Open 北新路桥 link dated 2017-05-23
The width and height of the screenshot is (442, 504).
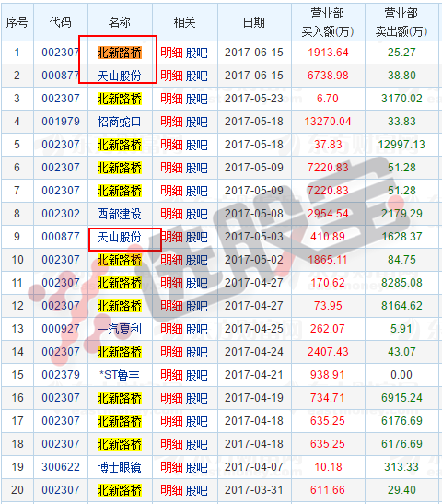point(119,99)
